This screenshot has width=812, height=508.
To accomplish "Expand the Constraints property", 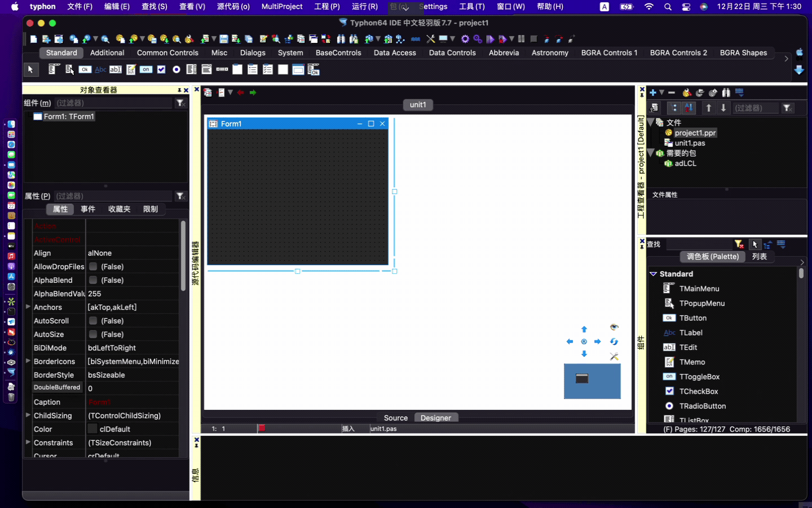I will [28, 442].
